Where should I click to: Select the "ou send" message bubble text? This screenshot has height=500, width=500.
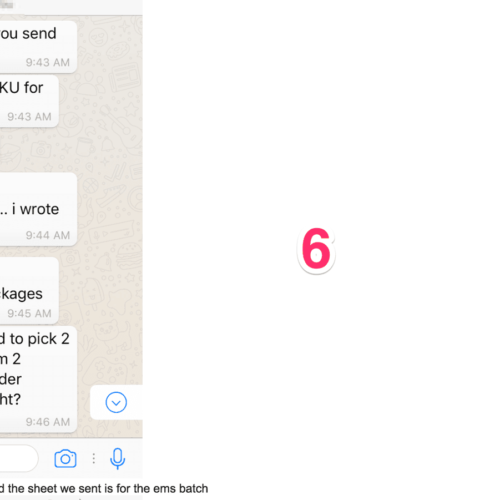coord(28,33)
